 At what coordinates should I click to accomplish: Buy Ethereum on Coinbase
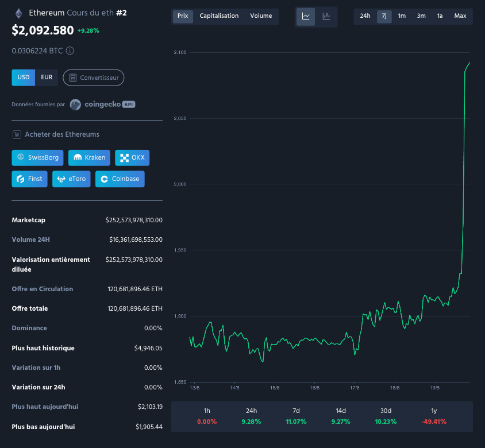tap(120, 179)
